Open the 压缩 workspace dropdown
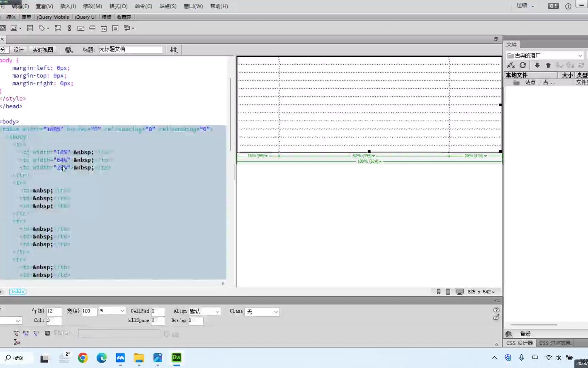 tap(525, 6)
